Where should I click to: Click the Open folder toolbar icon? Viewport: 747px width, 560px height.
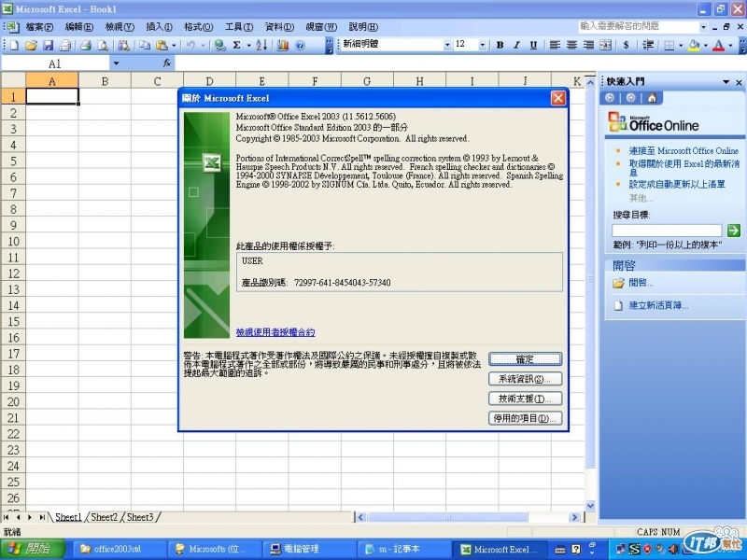click(31, 45)
